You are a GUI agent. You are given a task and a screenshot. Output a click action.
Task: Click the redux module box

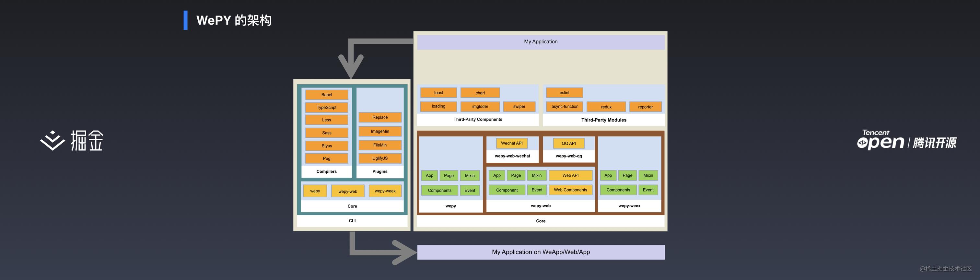[x=606, y=107]
